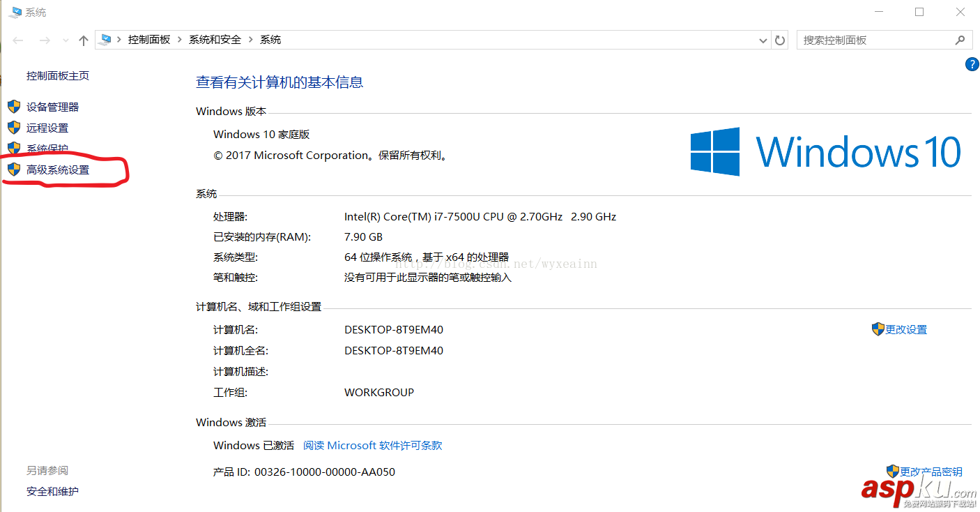Minimize the 系统 window
This screenshot has height=512, width=980.
click(880, 12)
